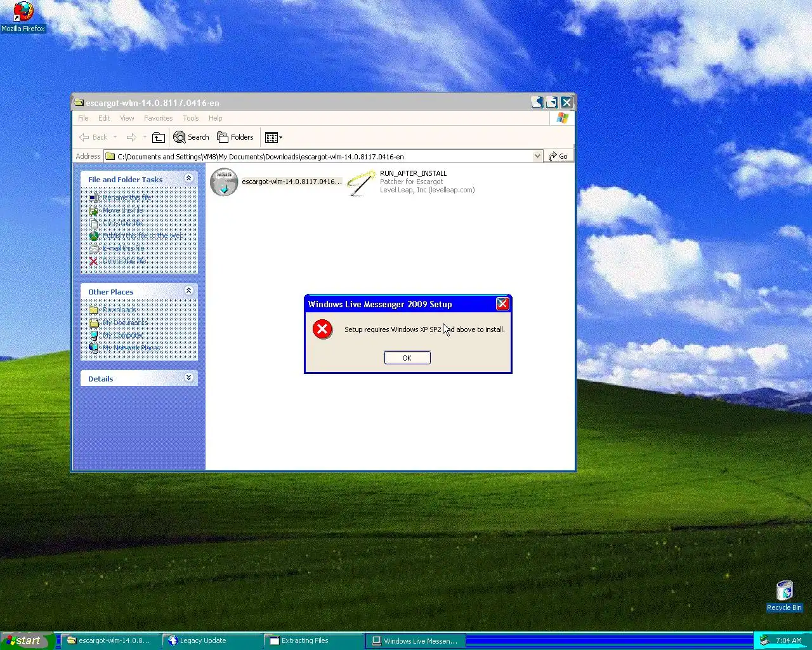812x650 pixels.
Task: Click the Explorer title bar folder icon
Action: (x=79, y=102)
